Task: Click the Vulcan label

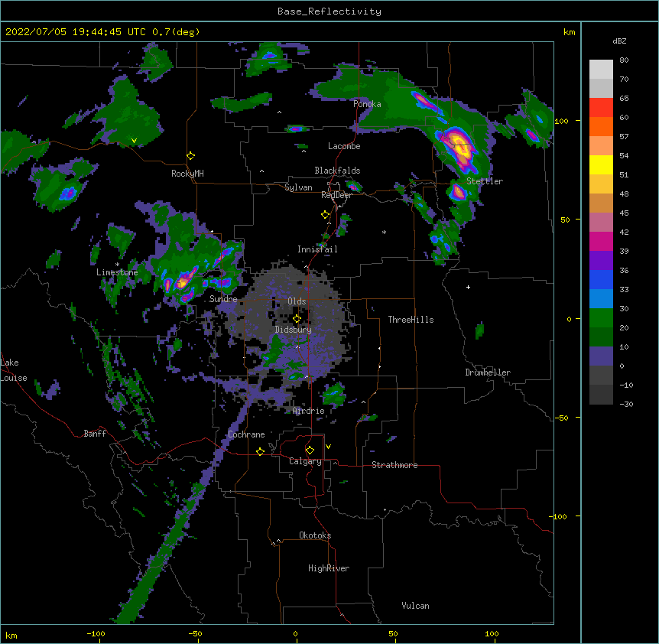Action: [x=415, y=606]
